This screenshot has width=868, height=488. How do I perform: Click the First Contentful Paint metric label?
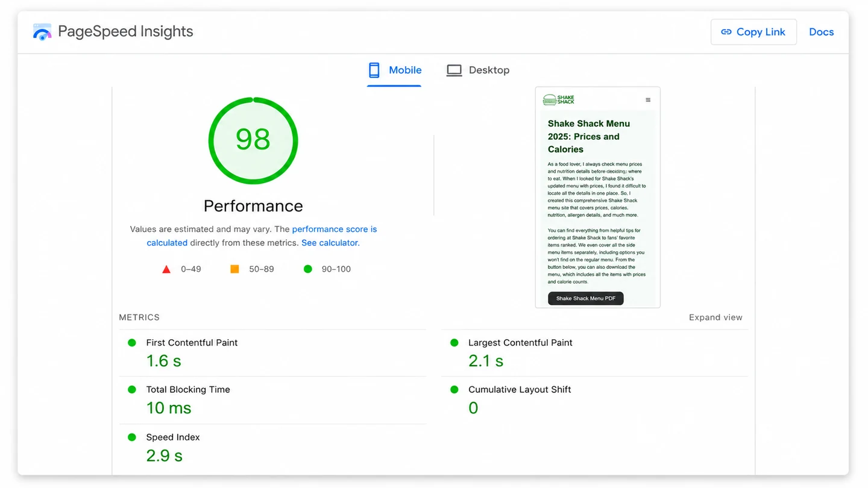tap(192, 343)
